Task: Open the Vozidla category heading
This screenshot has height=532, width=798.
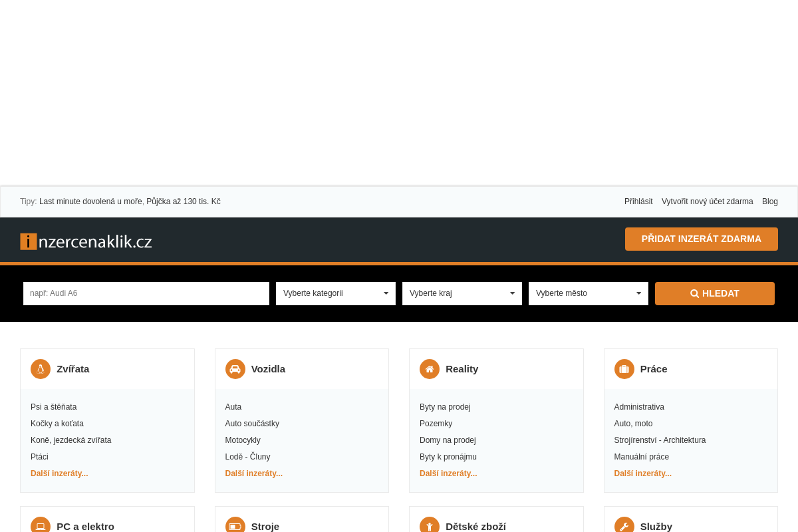Action: [268, 369]
